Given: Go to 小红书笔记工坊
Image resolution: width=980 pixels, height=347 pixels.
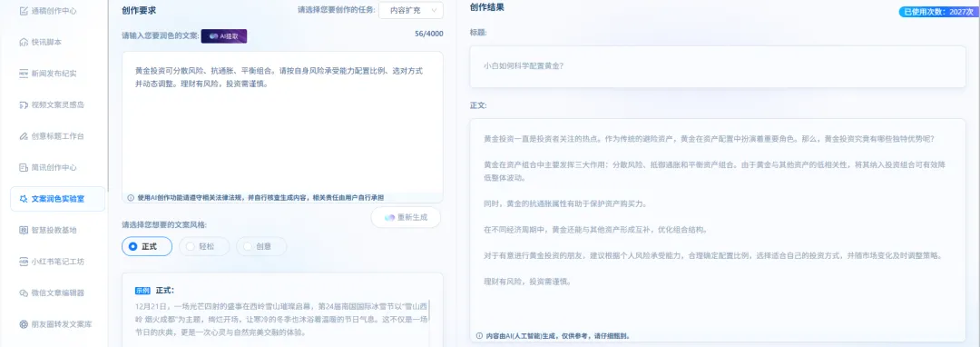Looking at the screenshot, I should click(x=57, y=262).
